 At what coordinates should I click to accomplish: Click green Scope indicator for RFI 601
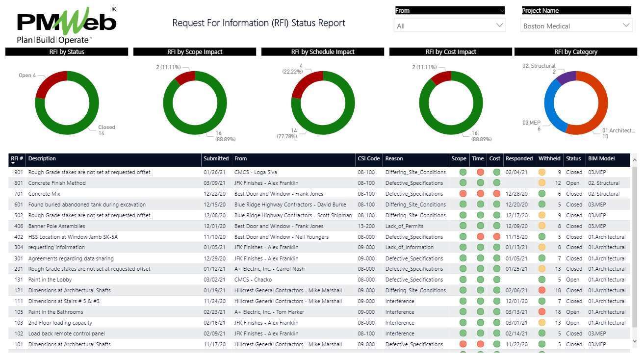pos(463,205)
